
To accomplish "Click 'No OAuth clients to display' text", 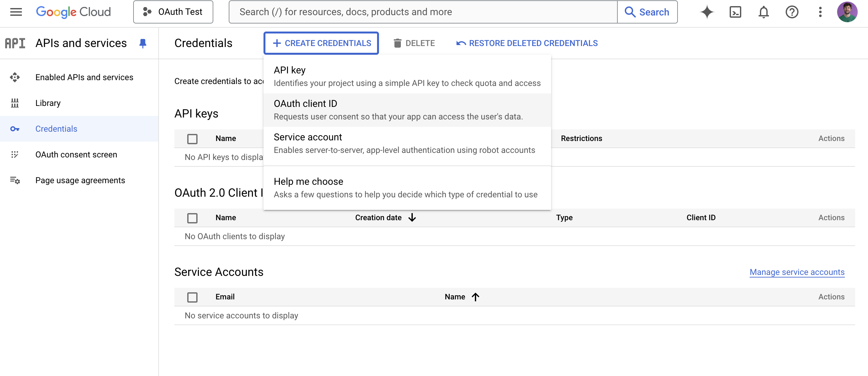I will coord(235,236).
